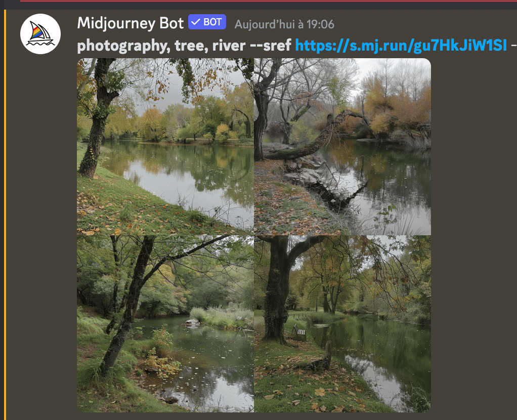Viewport: 517px width, 420px height.
Task: Click the "Aujourd'hui à 19:06" timestamp
Action: tap(284, 24)
